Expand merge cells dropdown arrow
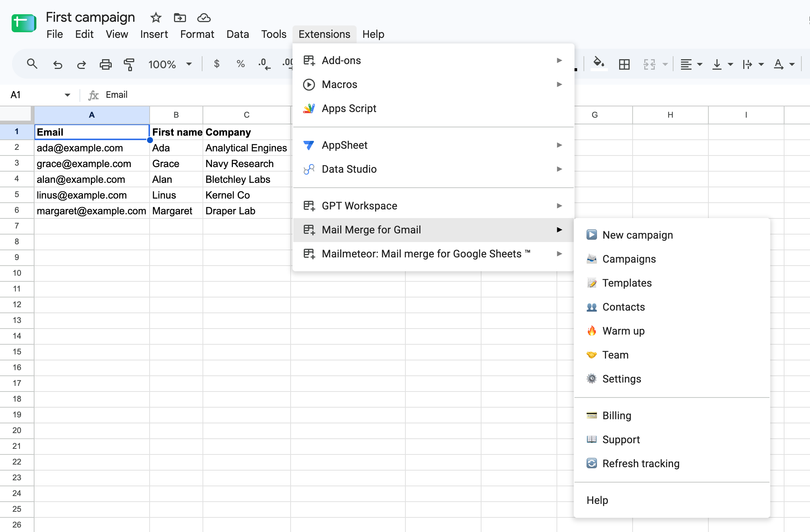810x532 pixels. 665,64
